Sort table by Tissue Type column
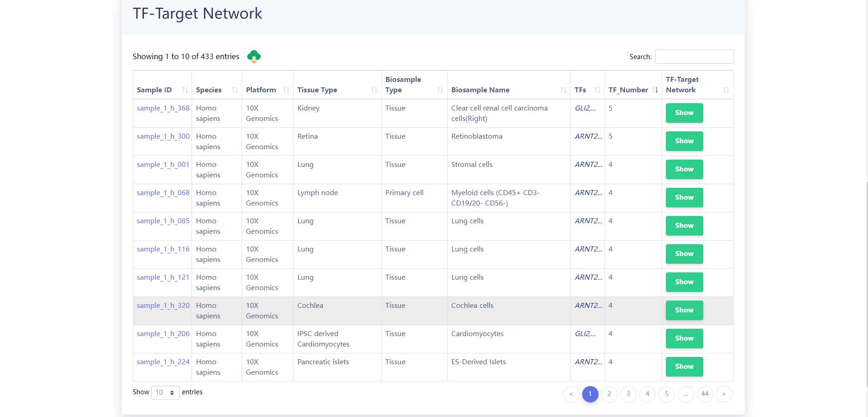Viewport: 868px width, 417px height. point(337,85)
